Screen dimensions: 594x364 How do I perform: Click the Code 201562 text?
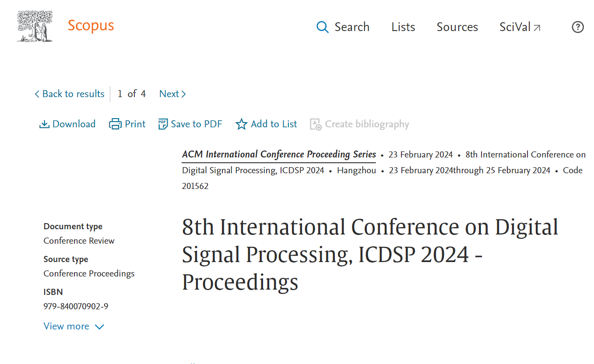pyautogui.click(x=382, y=178)
